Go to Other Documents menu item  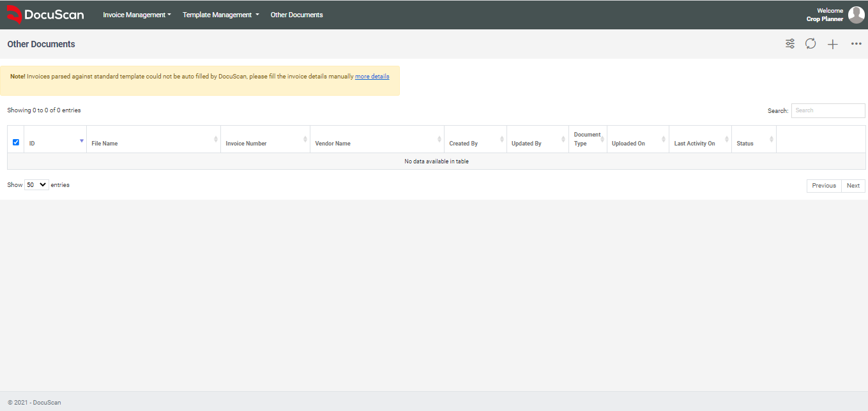click(296, 15)
